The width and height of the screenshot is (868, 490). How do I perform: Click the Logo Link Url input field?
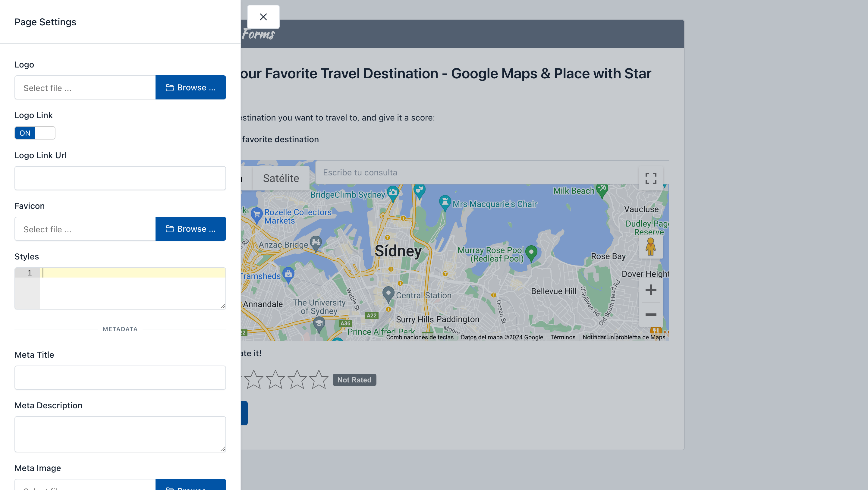click(120, 178)
